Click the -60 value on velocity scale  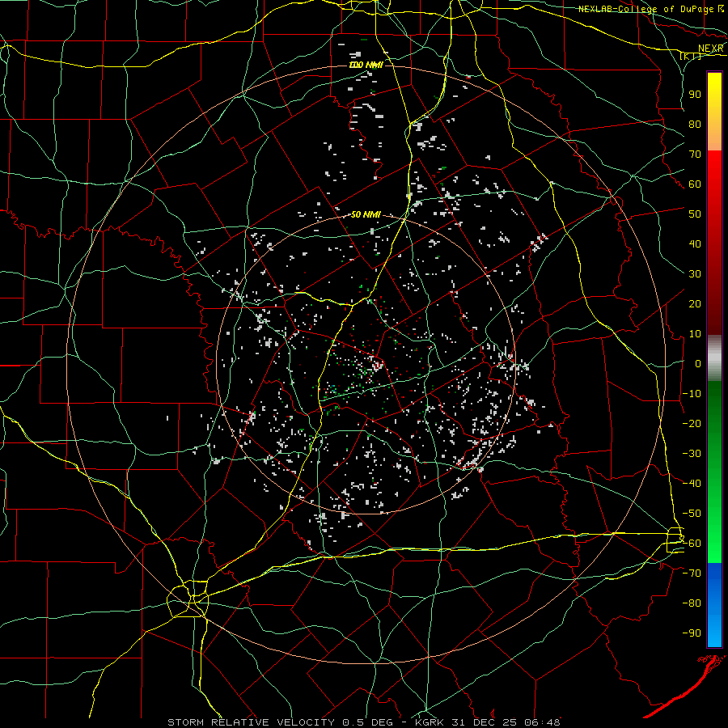[x=692, y=544]
